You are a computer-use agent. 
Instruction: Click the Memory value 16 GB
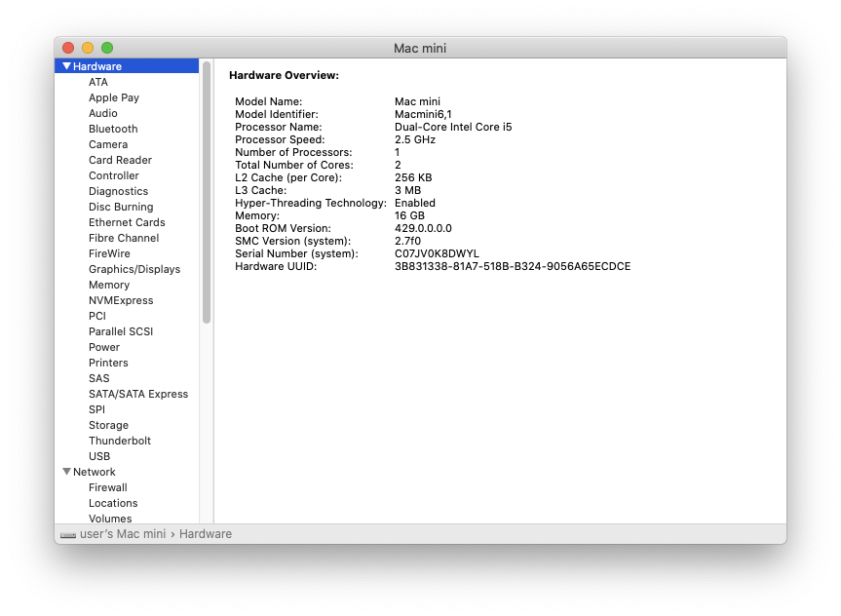[409, 215]
